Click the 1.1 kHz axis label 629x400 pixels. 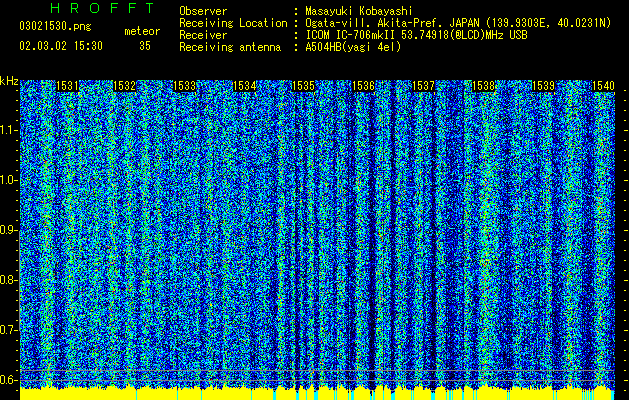tap(7, 130)
